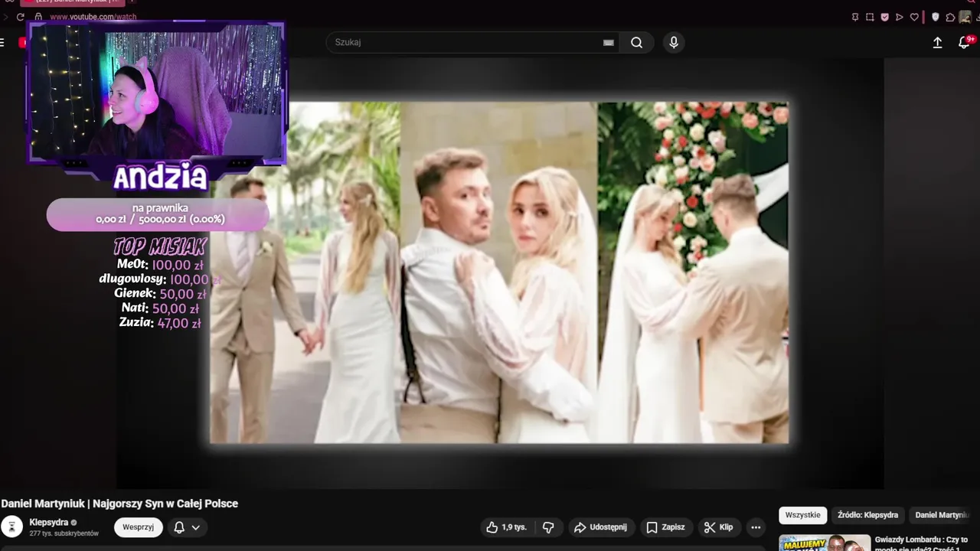Click the Klepsydra channel avatar
This screenshot has width=980, height=551.
click(x=11, y=527)
